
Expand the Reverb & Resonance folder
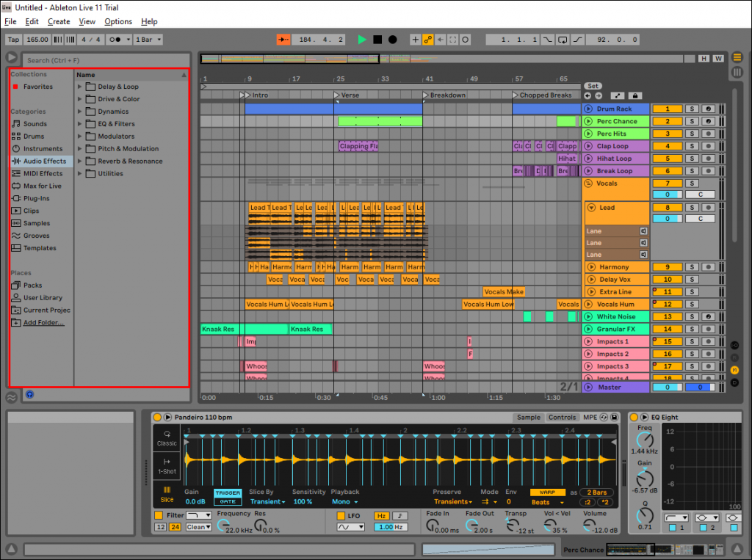click(79, 161)
